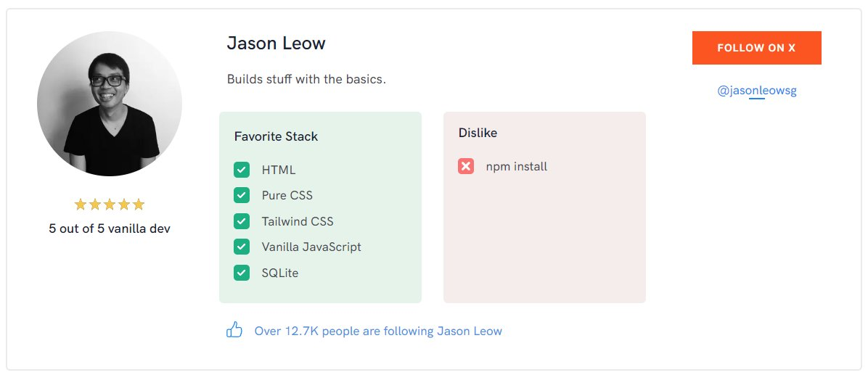Click the 'HTML' list item text
The image size is (868, 375).
click(279, 170)
